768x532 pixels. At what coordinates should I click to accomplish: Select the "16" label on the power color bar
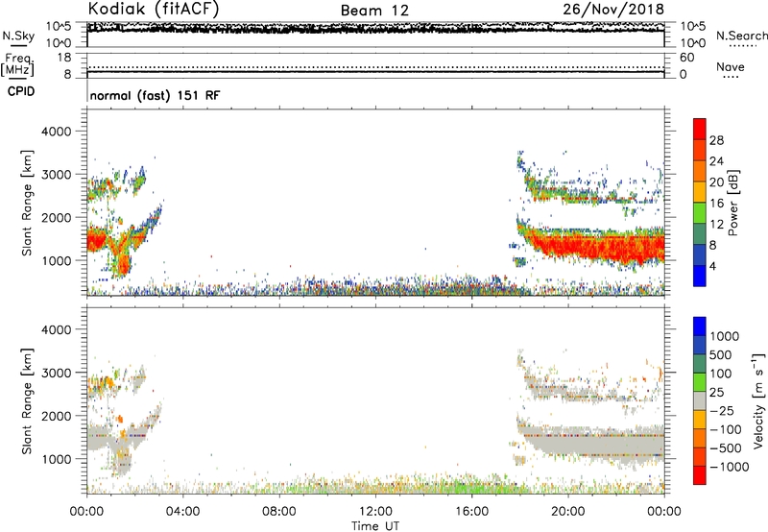716,204
